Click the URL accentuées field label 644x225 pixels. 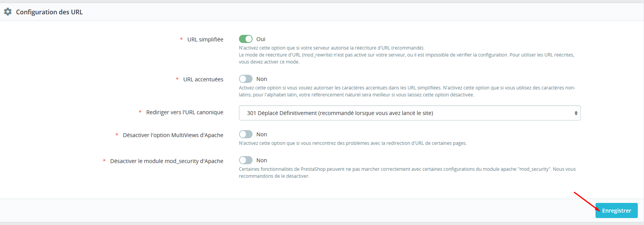[203, 79]
